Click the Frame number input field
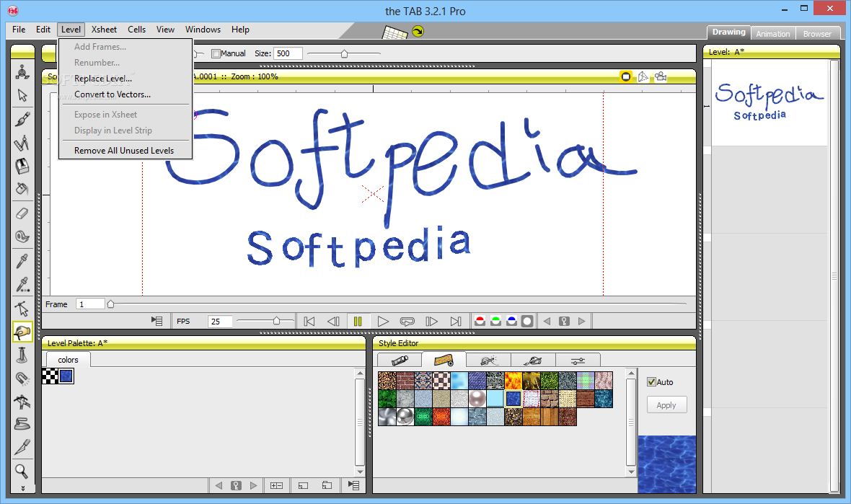The height and width of the screenshot is (504, 851). tap(90, 304)
